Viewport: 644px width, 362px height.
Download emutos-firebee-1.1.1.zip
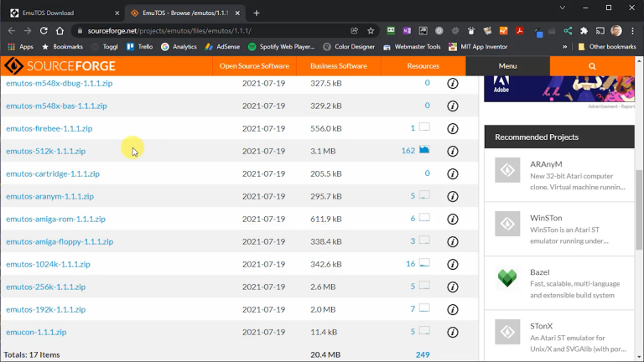pyautogui.click(x=49, y=128)
